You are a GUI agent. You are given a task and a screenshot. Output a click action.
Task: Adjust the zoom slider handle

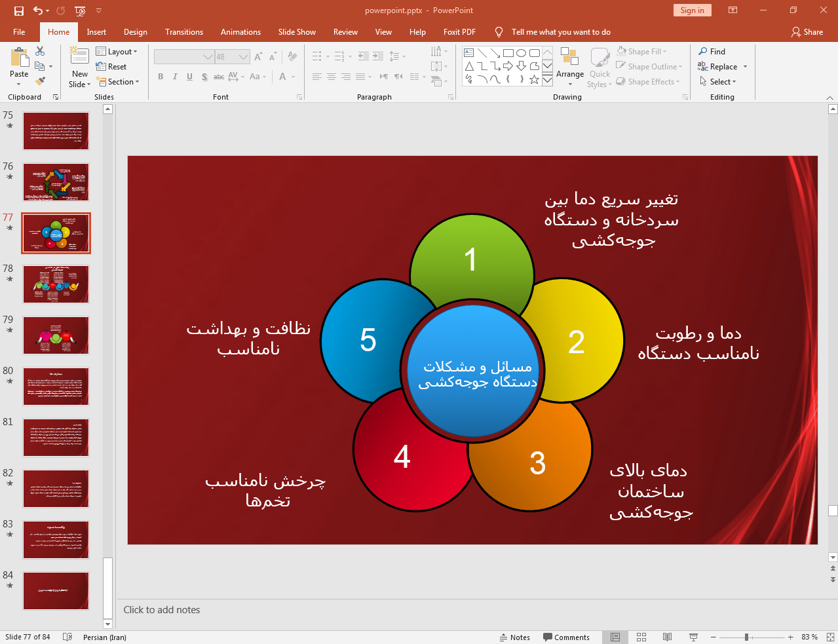[x=746, y=637]
